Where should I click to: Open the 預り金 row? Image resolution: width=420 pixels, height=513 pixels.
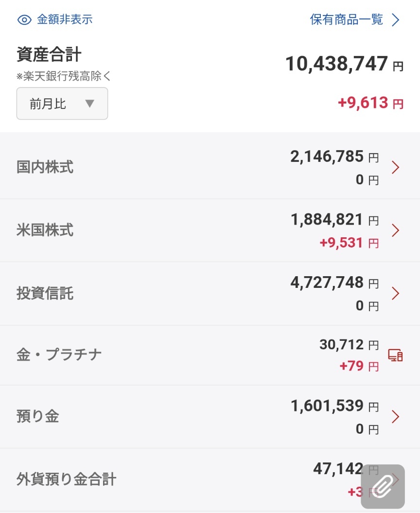coord(210,417)
